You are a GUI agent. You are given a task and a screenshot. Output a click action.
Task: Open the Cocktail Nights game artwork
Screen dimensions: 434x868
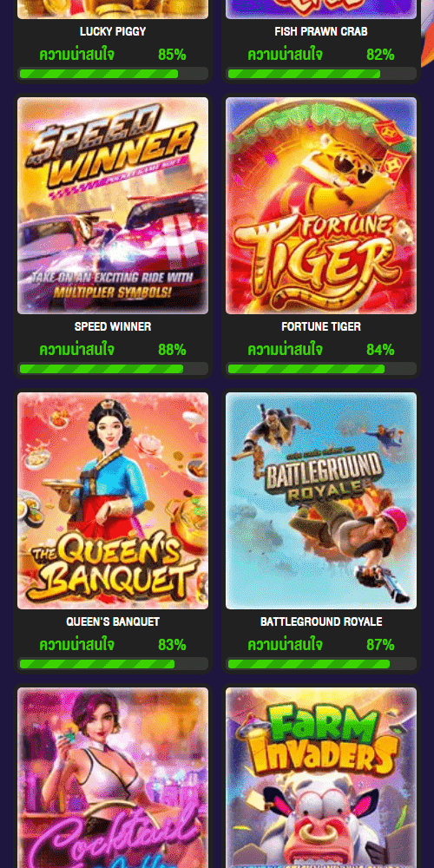click(113, 778)
